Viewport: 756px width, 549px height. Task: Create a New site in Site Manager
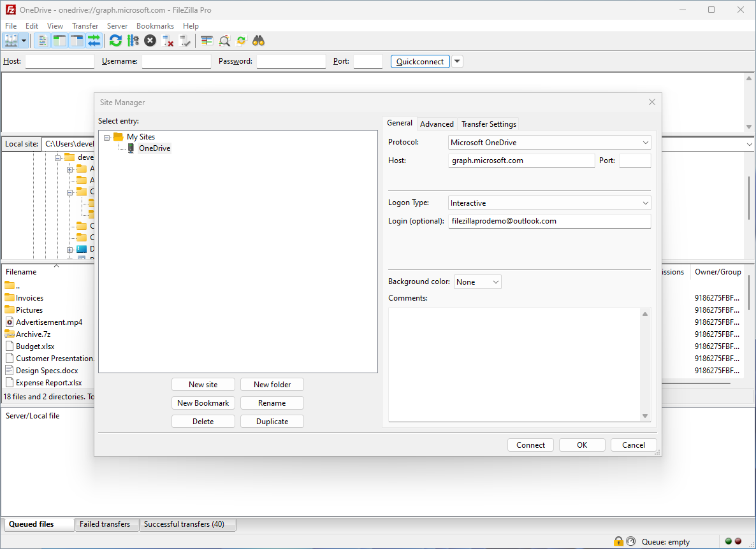click(x=203, y=384)
